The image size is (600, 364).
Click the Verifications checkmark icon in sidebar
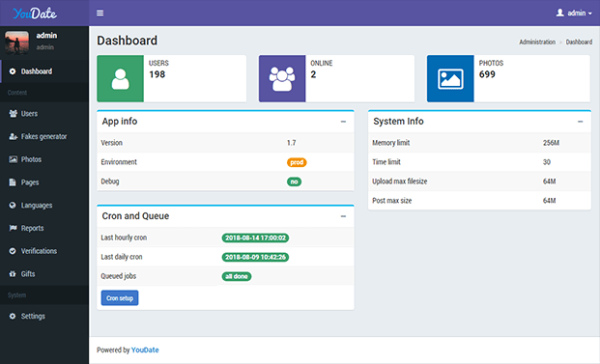pyautogui.click(x=13, y=251)
